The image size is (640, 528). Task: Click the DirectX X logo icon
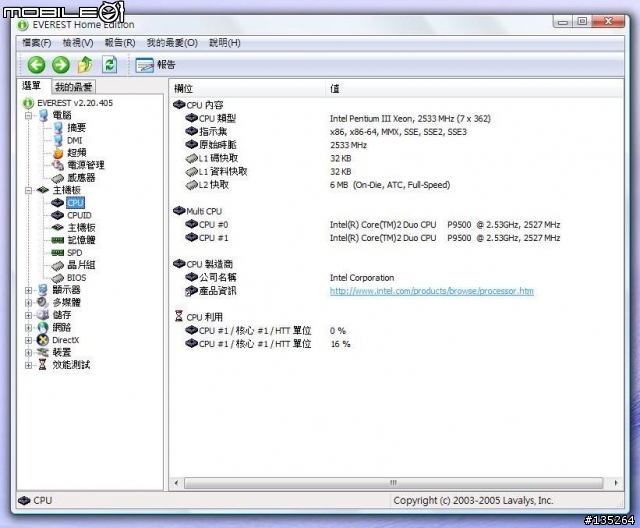[43, 340]
